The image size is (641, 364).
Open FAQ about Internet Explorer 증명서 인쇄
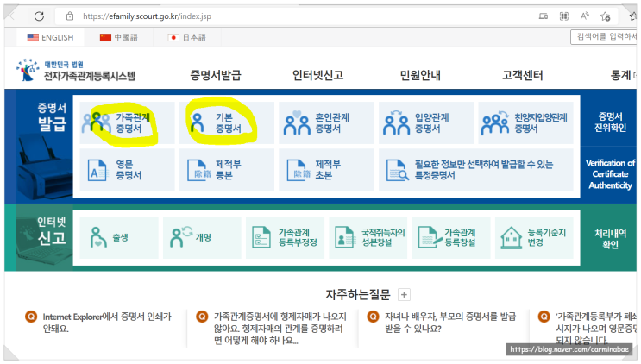click(x=107, y=323)
